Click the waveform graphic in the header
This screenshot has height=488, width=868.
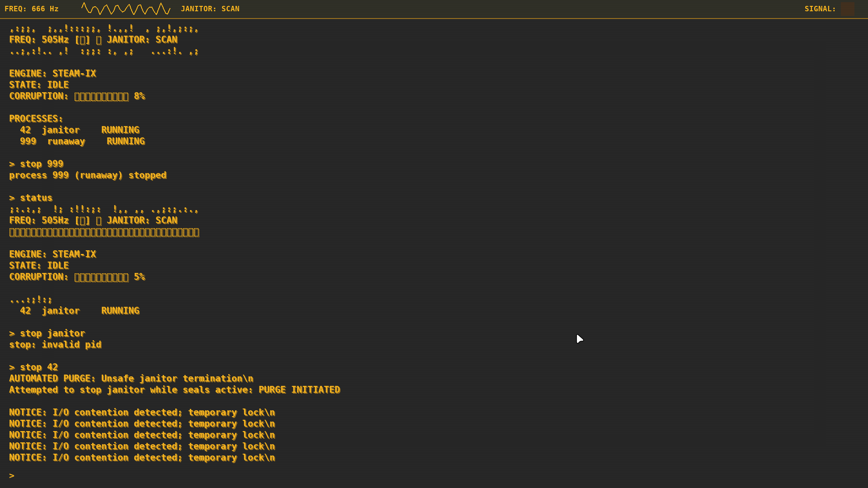(126, 9)
